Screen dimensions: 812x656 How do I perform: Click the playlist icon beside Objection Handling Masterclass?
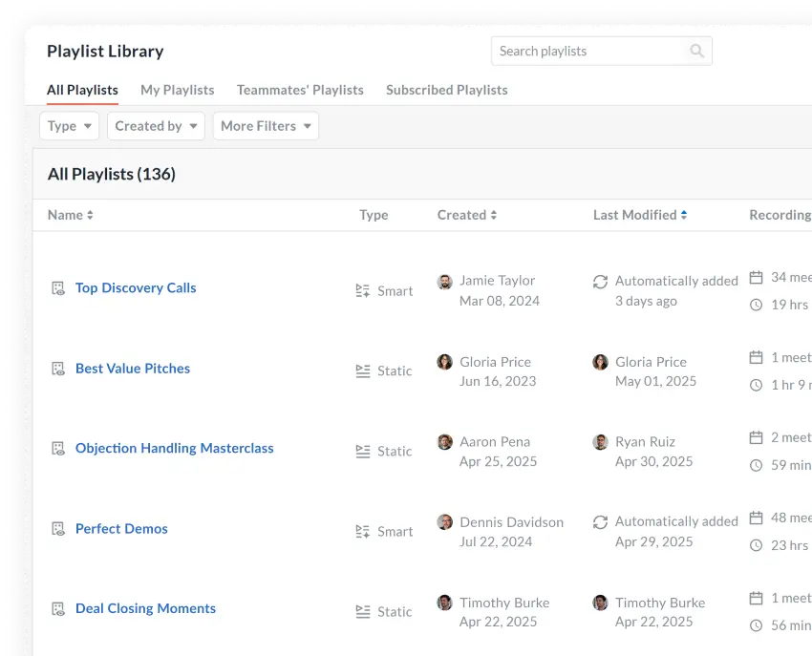click(x=58, y=449)
